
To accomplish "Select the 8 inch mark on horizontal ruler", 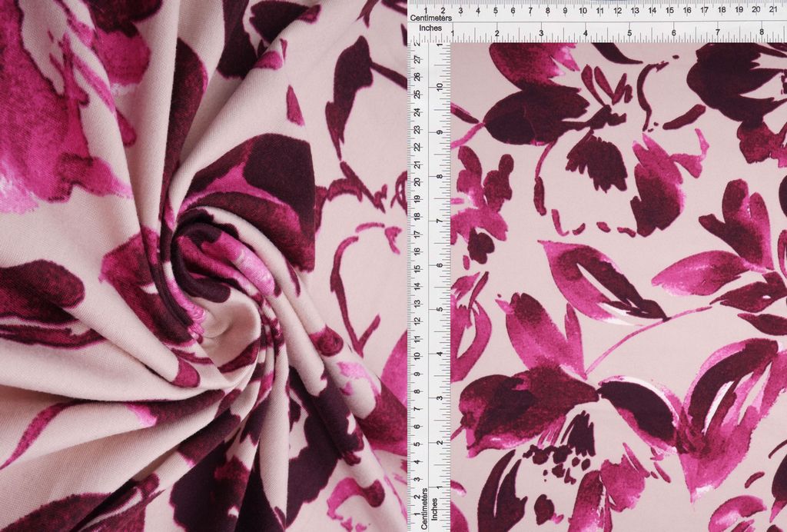I will tap(762, 32).
